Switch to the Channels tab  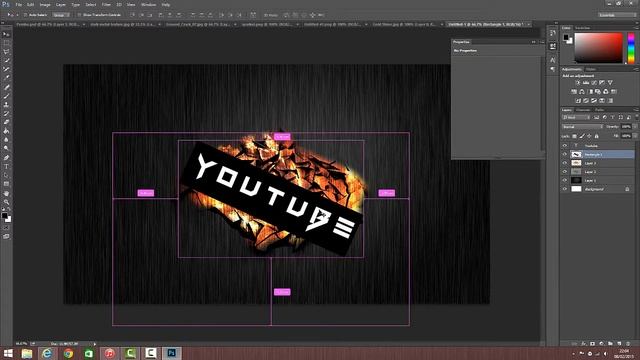tap(583, 110)
